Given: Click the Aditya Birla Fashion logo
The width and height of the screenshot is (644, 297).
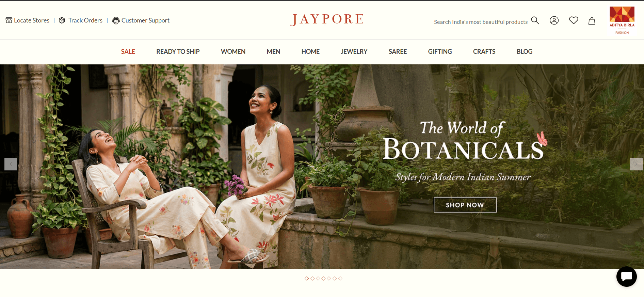Looking at the screenshot, I should click(622, 20).
